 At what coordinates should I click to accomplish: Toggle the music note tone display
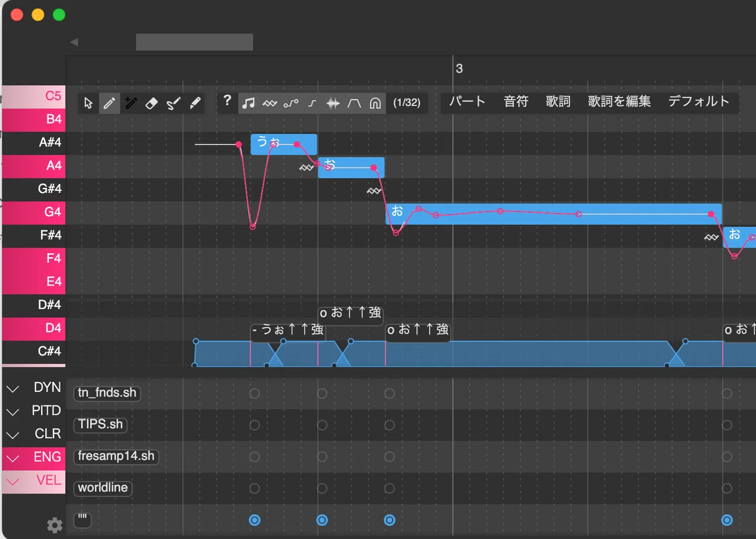click(249, 103)
